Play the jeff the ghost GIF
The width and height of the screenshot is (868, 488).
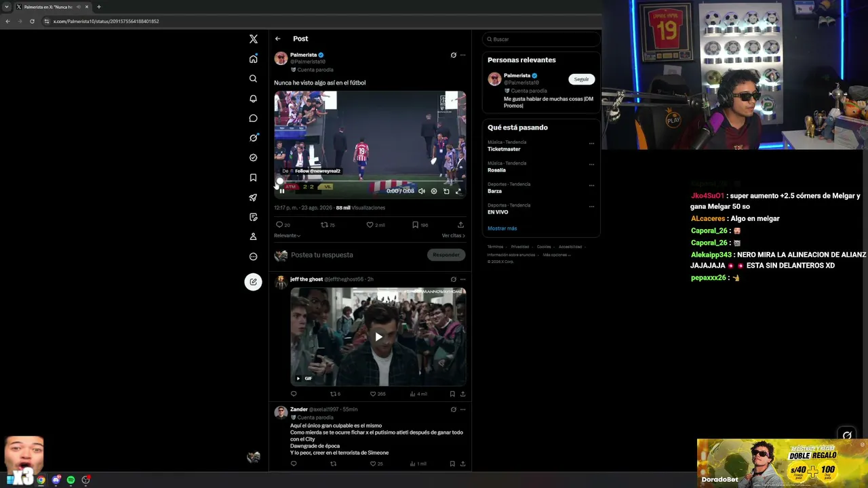pos(378,337)
